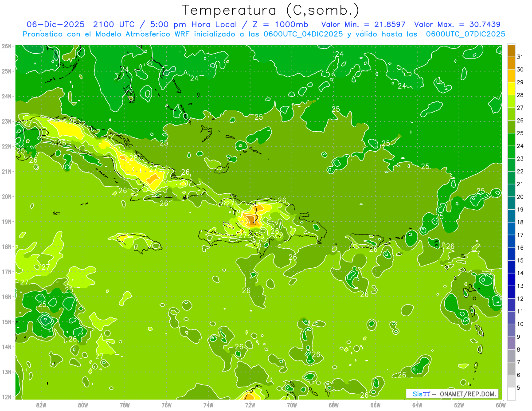Image resolution: width=532 pixels, height=411 pixels.
Task: Click blue legend swatch between 15 and 16
Action: coord(511,254)
